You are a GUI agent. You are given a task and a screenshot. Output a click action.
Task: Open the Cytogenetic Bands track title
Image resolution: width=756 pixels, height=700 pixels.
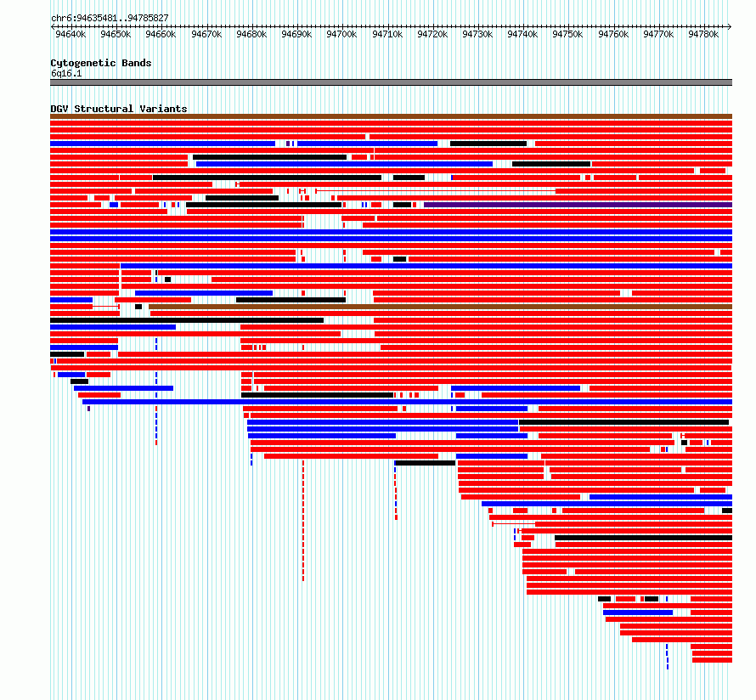tap(101, 63)
